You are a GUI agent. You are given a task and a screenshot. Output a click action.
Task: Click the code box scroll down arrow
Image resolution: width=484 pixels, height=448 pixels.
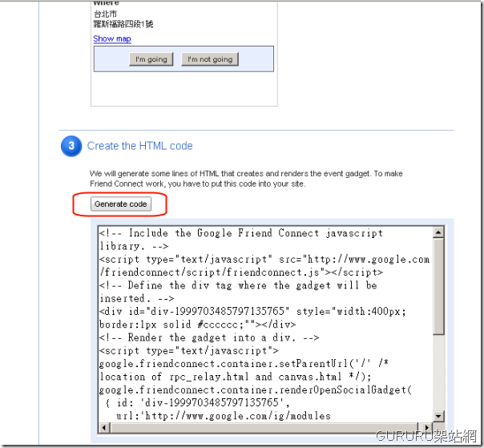click(x=438, y=416)
